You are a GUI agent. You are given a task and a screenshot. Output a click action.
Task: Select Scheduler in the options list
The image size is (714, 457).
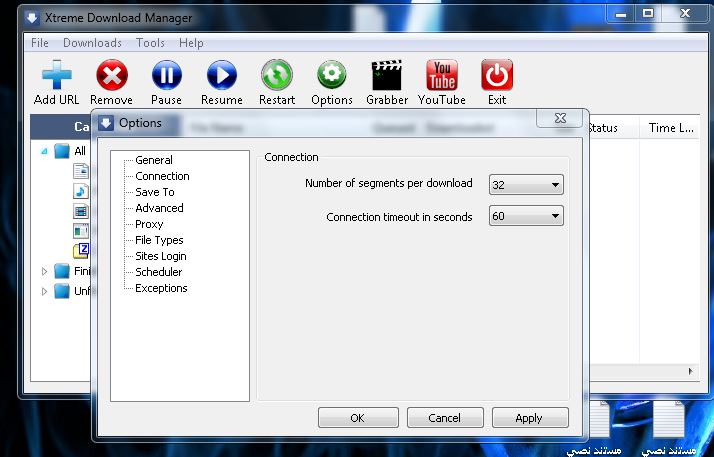[158, 272]
